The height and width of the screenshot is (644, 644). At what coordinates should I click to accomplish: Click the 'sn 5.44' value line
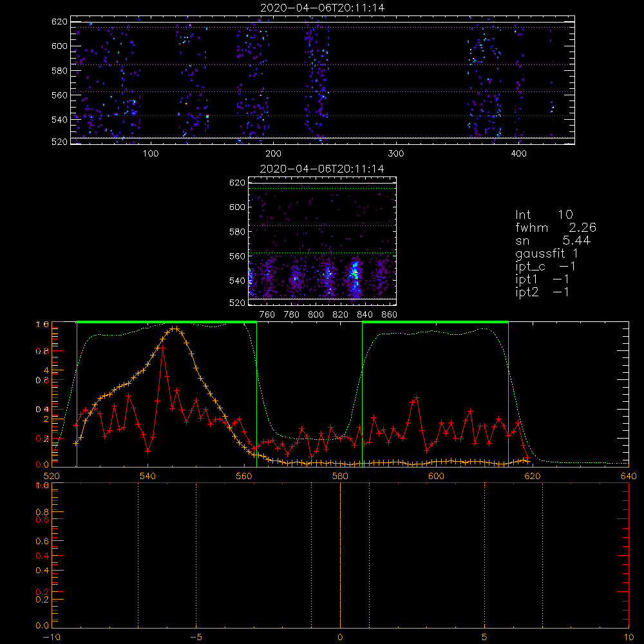553,240
